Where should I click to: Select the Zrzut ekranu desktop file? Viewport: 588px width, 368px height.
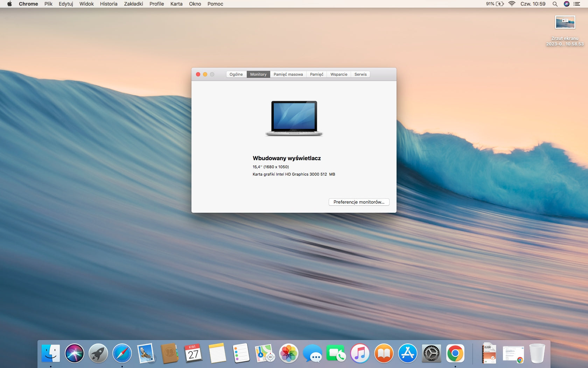(565, 23)
